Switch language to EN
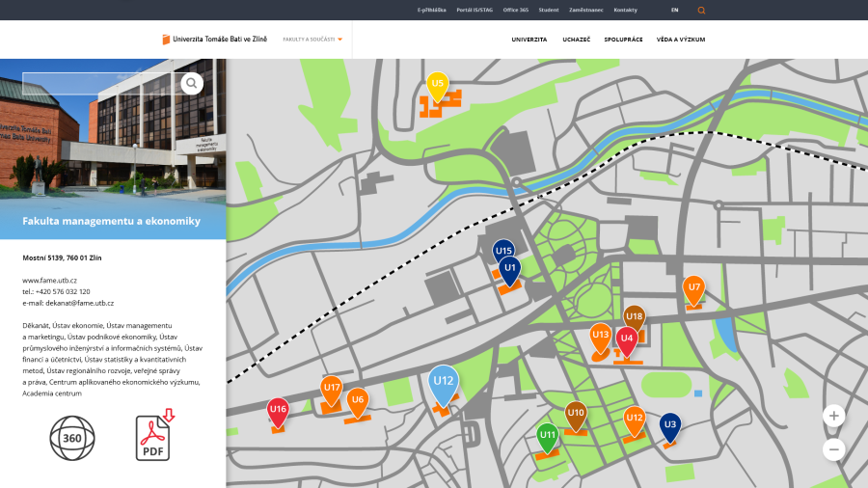The height and width of the screenshot is (488, 868). click(x=674, y=10)
